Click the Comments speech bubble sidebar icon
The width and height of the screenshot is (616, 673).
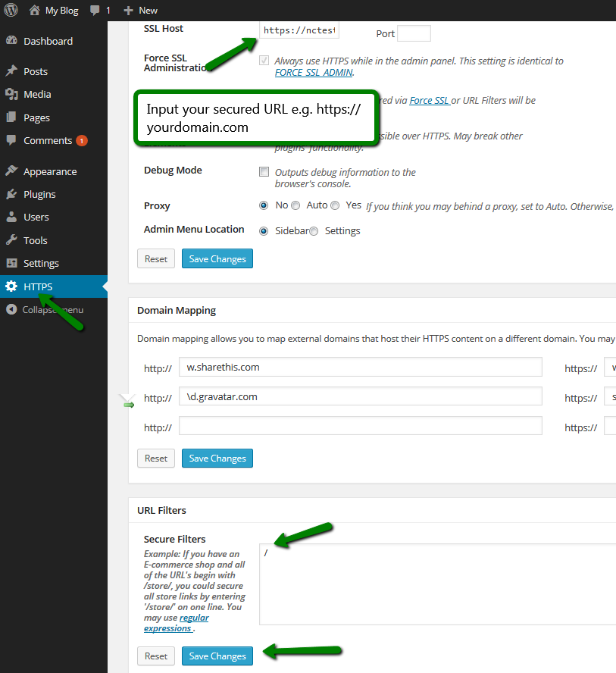click(11, 140)
